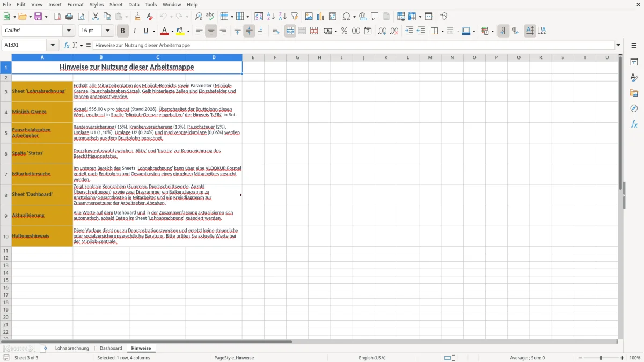Switch to the Lohnabrechnung sheet tab
Image resolution: width=644 pixels, height=362 pixels.
pyautogui.click(x=72, y=348)
